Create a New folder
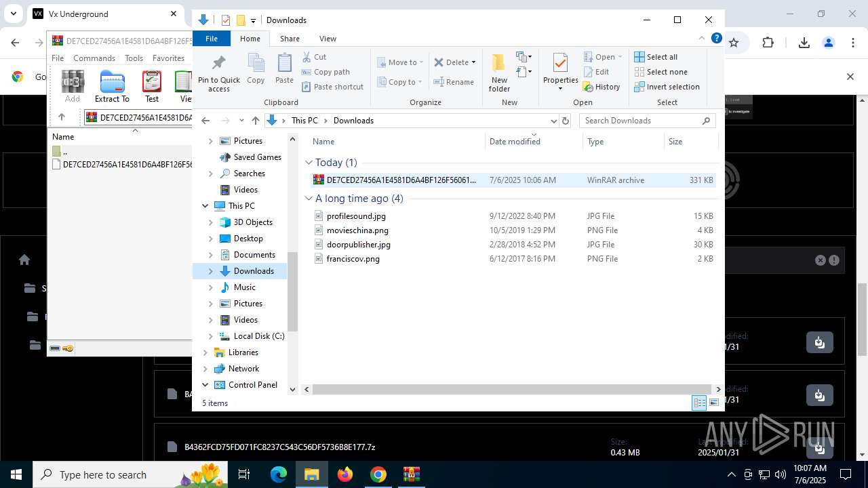The width and height of the screenshot is (868, 488). [499, 73]
